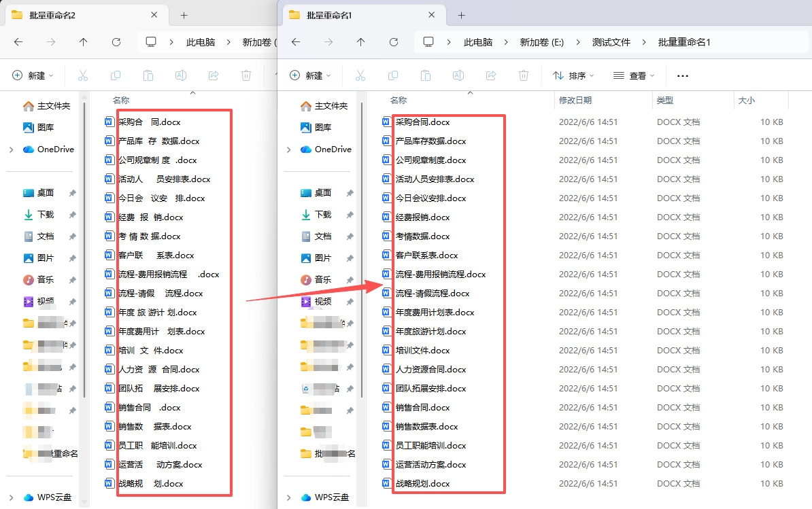This screenshot has height=509, width=812.
Task: Select 培训 文 件.docx in 批量重命名2
Action: 151,351
